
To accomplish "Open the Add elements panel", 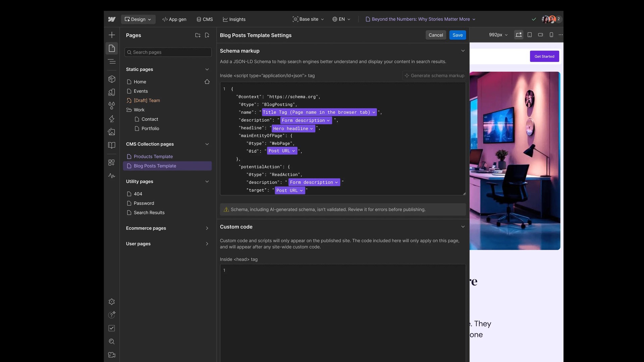I will (112, 35).
